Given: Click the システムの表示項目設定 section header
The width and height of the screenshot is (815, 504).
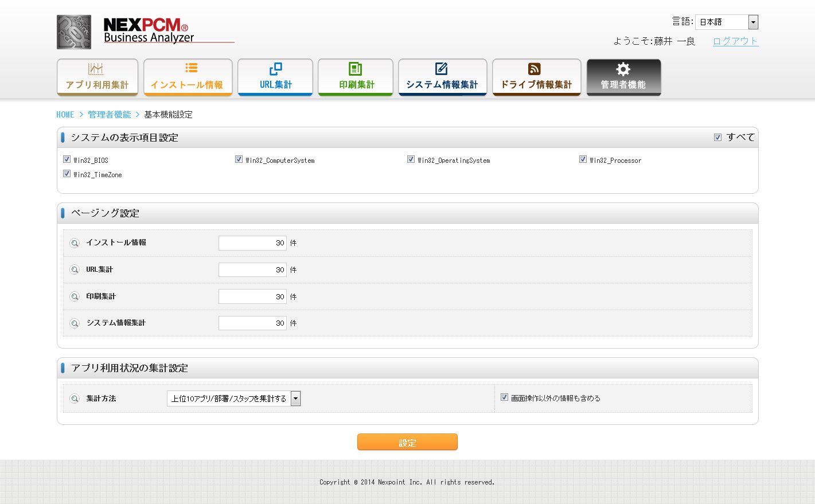Looking at the screenshot, I should (x=408, y=138).
